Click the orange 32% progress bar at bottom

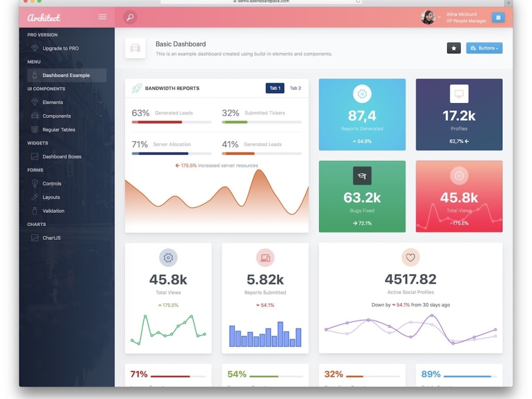click(x=373, y=376)
